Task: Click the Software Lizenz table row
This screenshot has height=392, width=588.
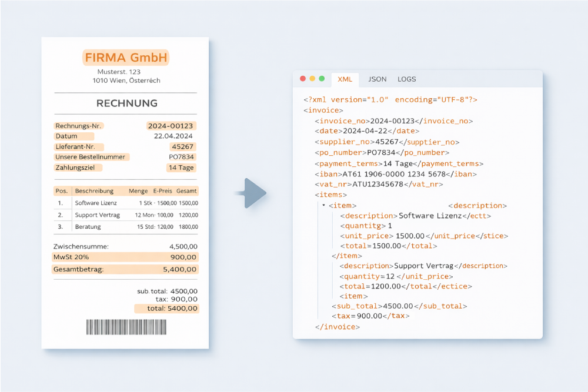Action: pos(125,203)
